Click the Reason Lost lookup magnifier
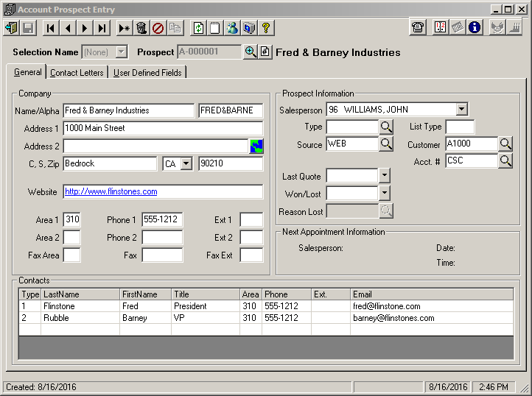Viewport: 532px width, 396px height. point(386,211)
